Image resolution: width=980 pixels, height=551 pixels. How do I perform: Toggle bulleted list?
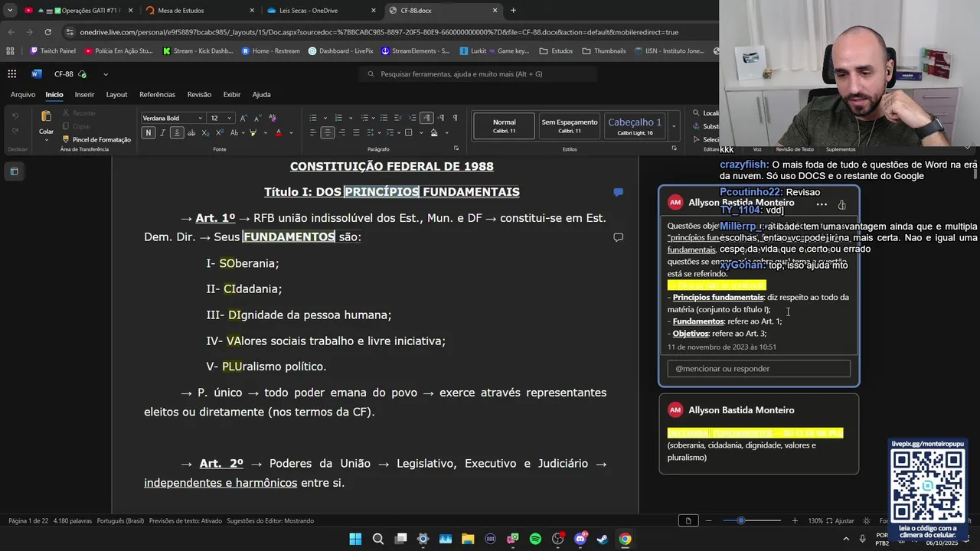tap(313, 118)
